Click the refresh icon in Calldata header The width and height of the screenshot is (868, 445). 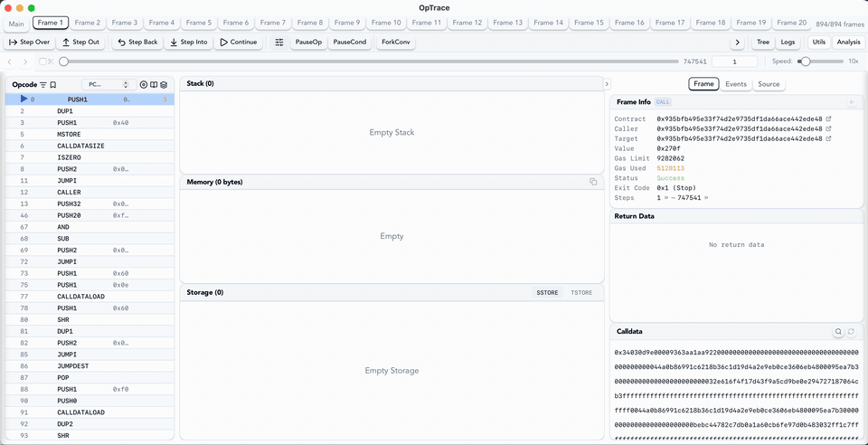[x=851, y=332]
